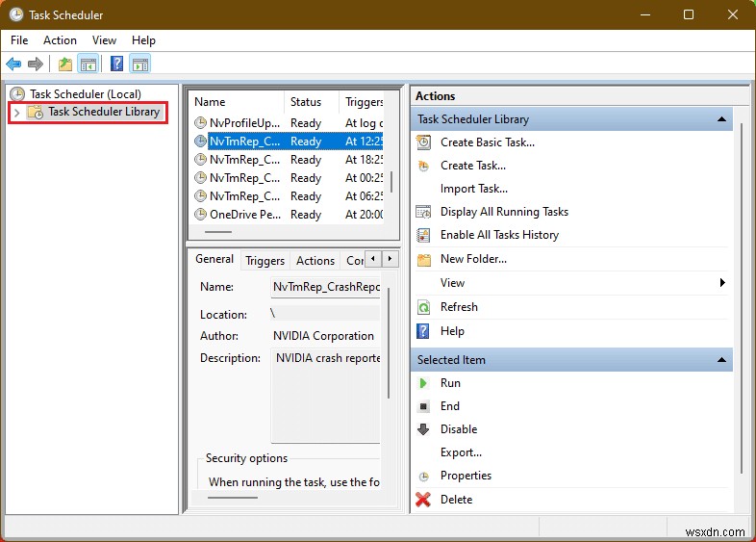
Task: Click the End stop square icon
Action: (423, 406)
